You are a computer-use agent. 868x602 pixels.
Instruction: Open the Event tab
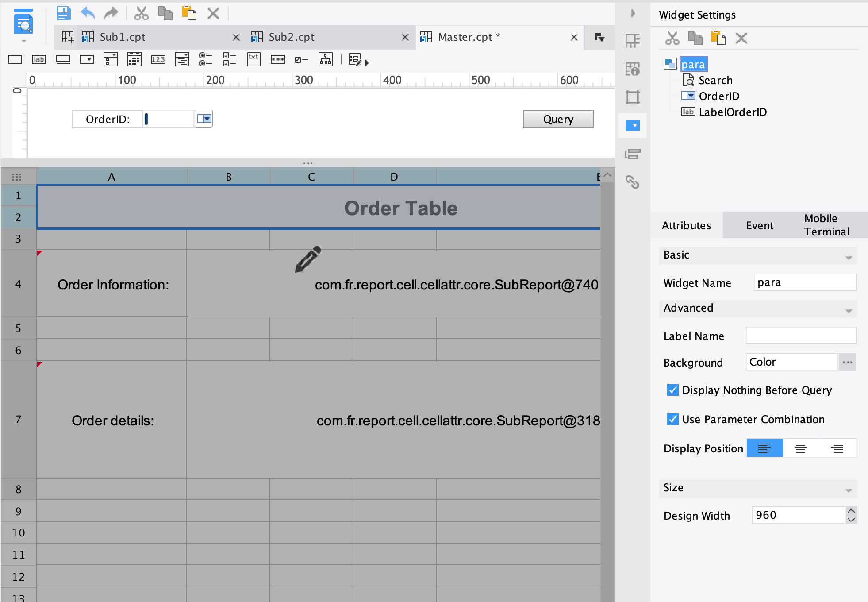(758, 225)
